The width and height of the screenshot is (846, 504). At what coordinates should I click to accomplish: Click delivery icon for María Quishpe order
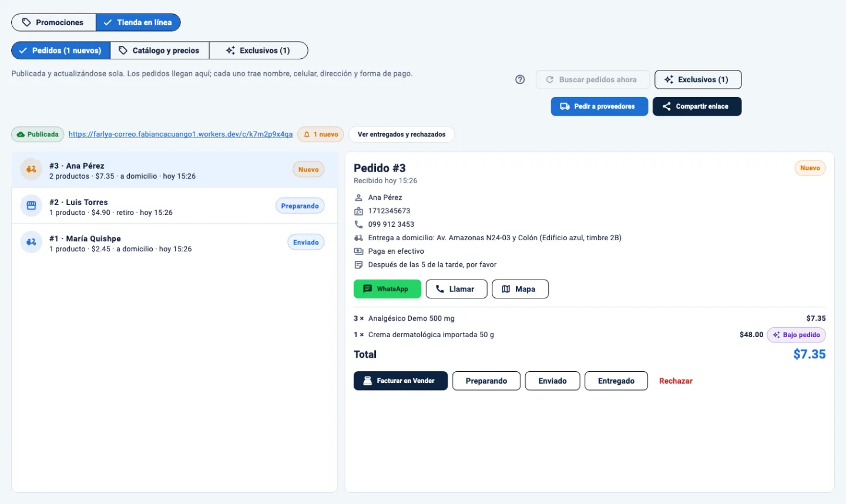coord(31,242)
